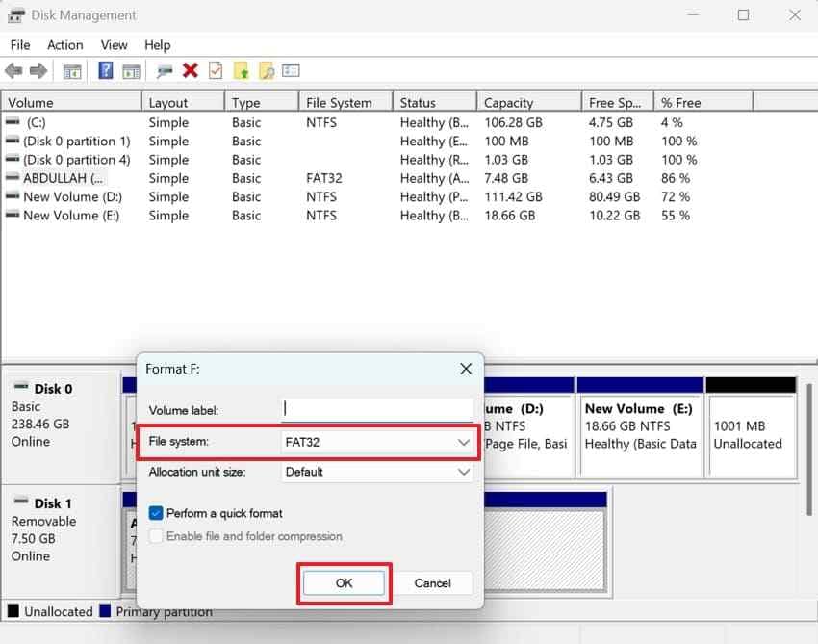Click the (D:) partition block on Disk 0
The height and width of the screenshot is (644, 818).
pyautogui.click(x=528, y=427)
